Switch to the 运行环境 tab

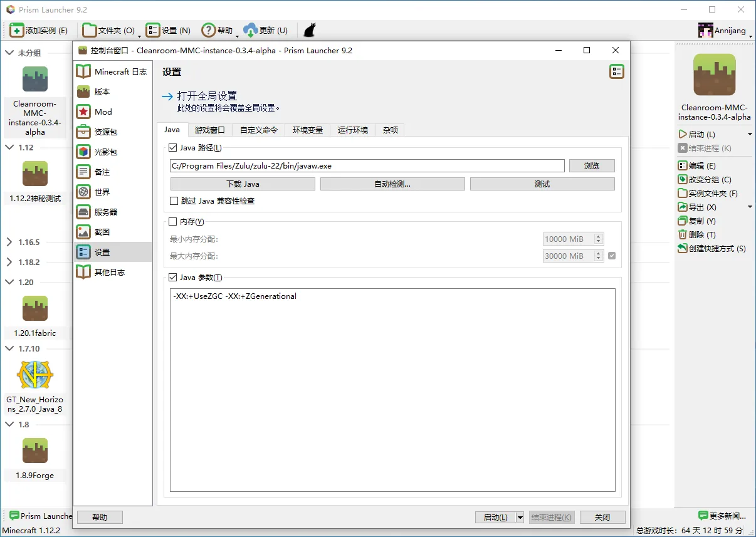click(353, 130)
